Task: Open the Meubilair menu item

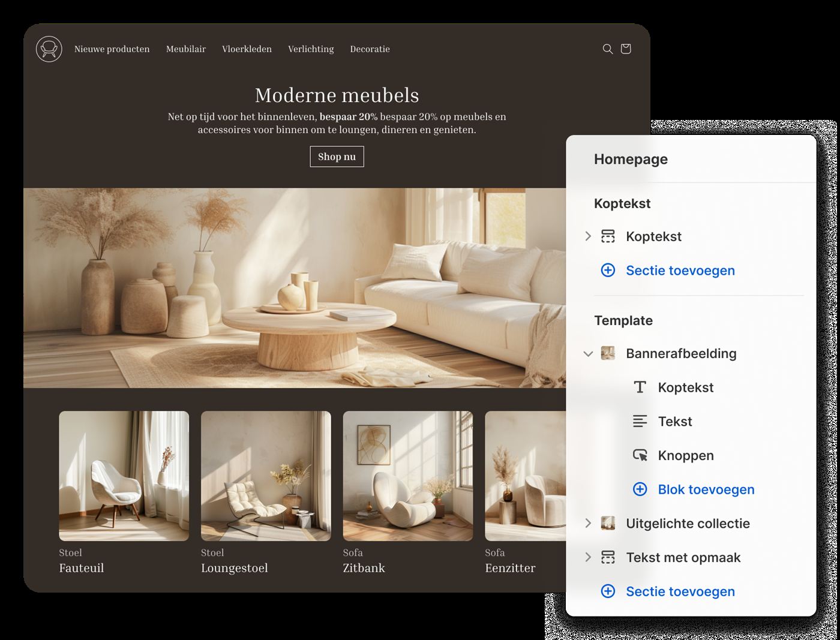Action: pos(186,49)
